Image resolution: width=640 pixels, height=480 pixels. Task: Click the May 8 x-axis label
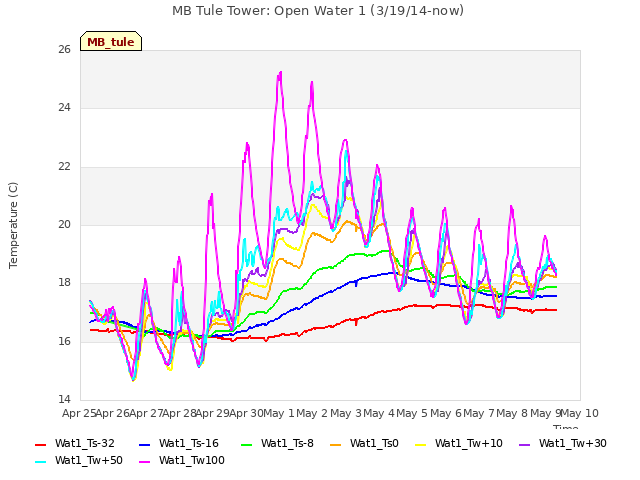pyautogui.click(x=513, y=413)
